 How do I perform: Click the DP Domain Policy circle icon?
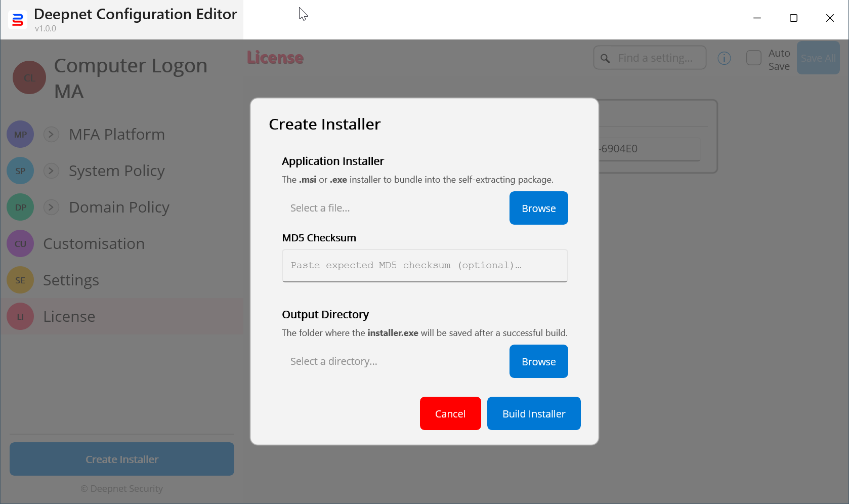(x=20, y=207)
